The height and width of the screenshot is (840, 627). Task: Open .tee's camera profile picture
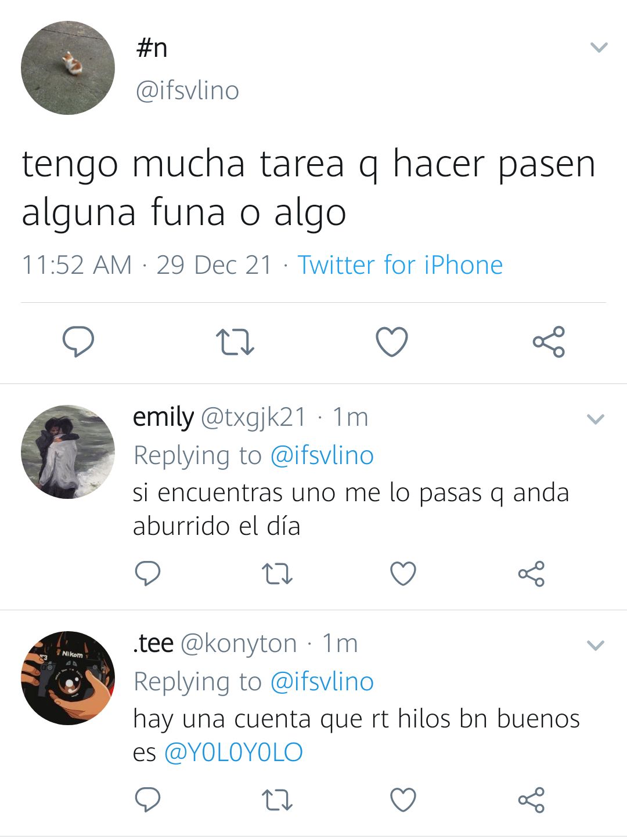pyautogui.click(x=68, y=678)
